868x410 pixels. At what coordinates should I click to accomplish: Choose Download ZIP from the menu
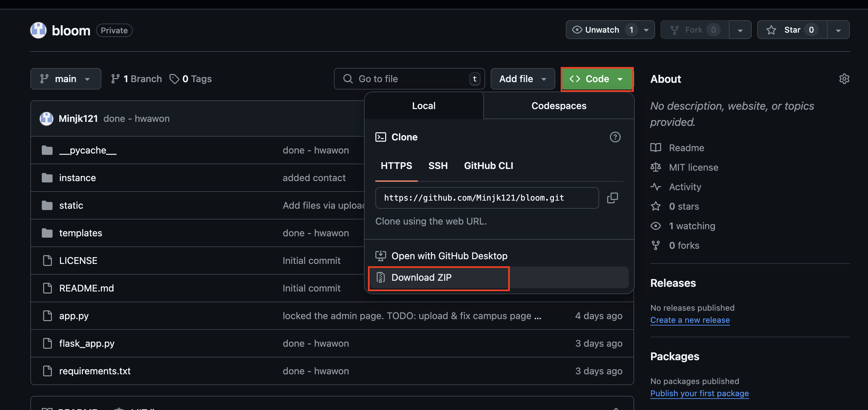[x=421, y=277]
